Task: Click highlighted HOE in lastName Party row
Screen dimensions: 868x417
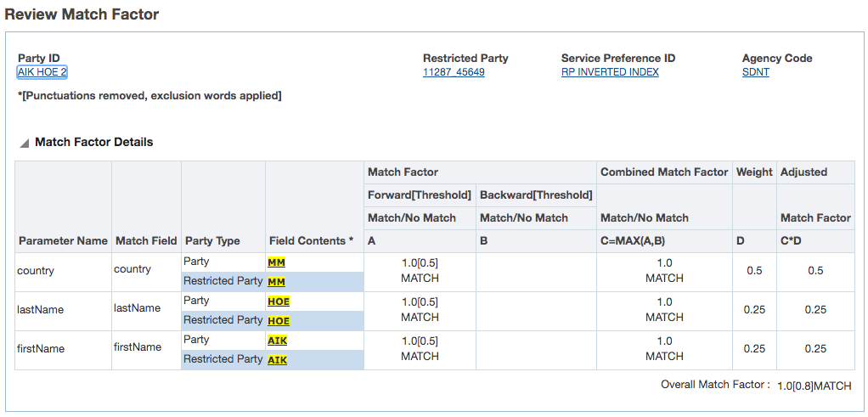Action: [279, 301]
